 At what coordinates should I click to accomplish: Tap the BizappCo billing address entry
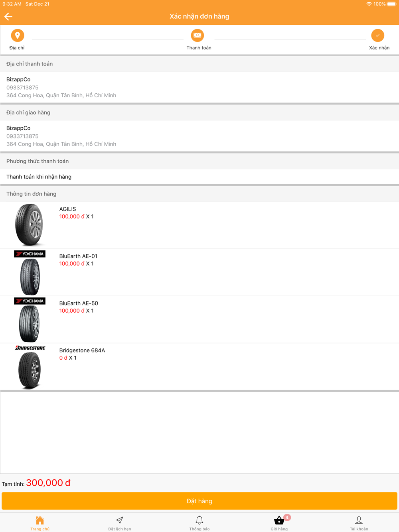(199, 87)
